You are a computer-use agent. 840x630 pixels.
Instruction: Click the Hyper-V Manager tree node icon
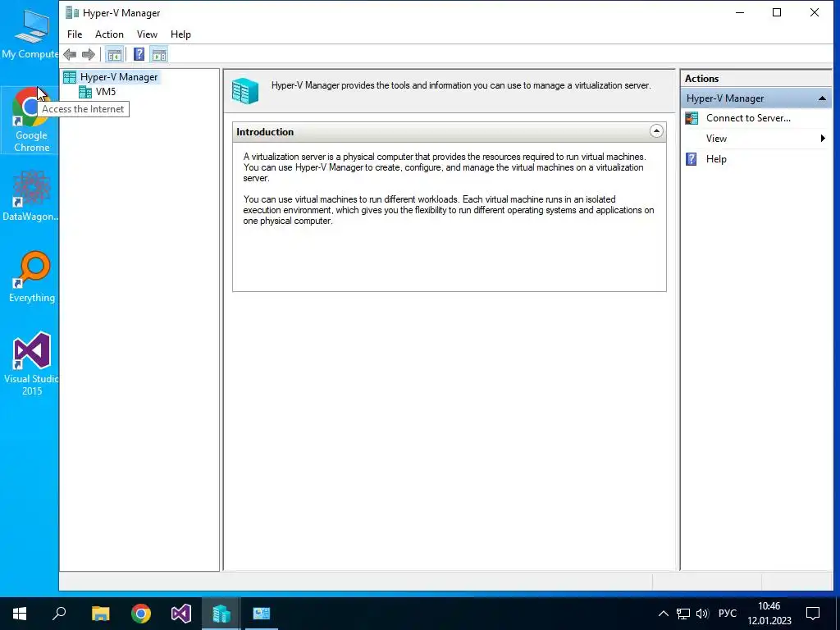click(x=70, y=77)
